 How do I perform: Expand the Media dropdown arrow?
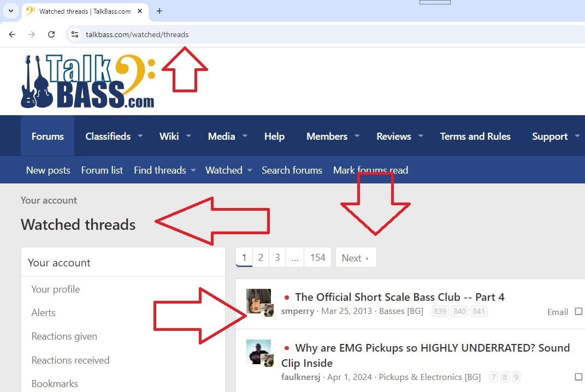(x=245, y=136)
